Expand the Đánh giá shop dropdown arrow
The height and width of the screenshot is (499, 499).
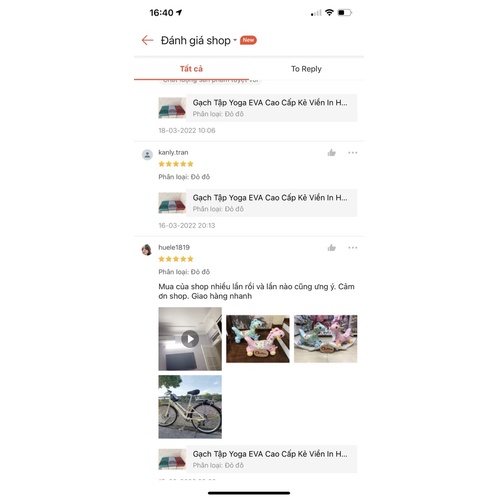235,40
